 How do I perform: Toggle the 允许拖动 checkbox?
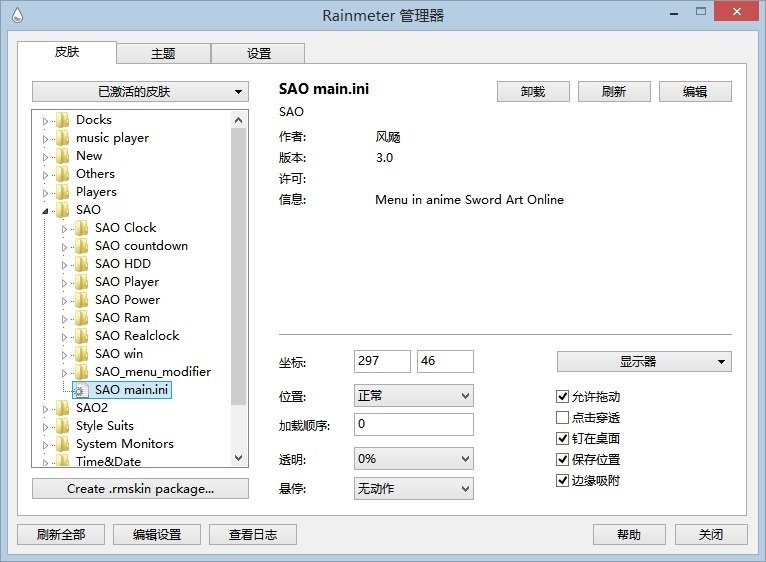tap(562, 396)
